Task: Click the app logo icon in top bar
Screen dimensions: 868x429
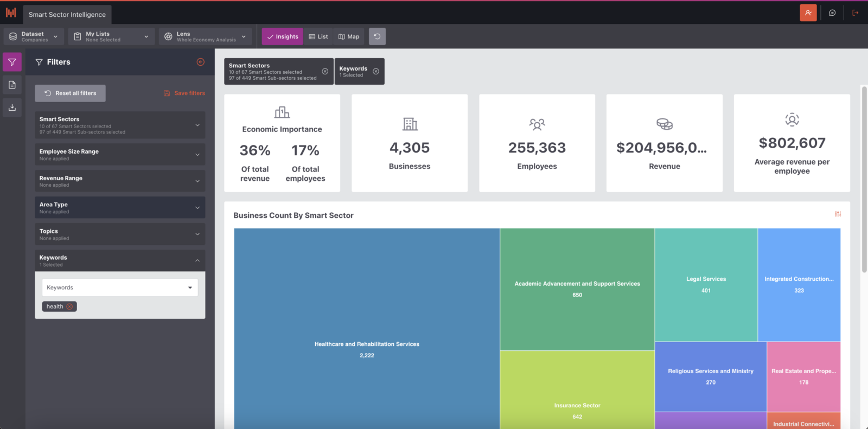Action: 11,12
